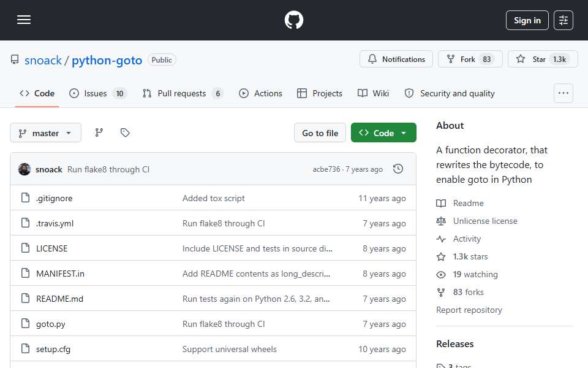Viewport: 588px width, 368px height.
Task: Click the file icon beside goto.py
Action: (x=26, y=323)
